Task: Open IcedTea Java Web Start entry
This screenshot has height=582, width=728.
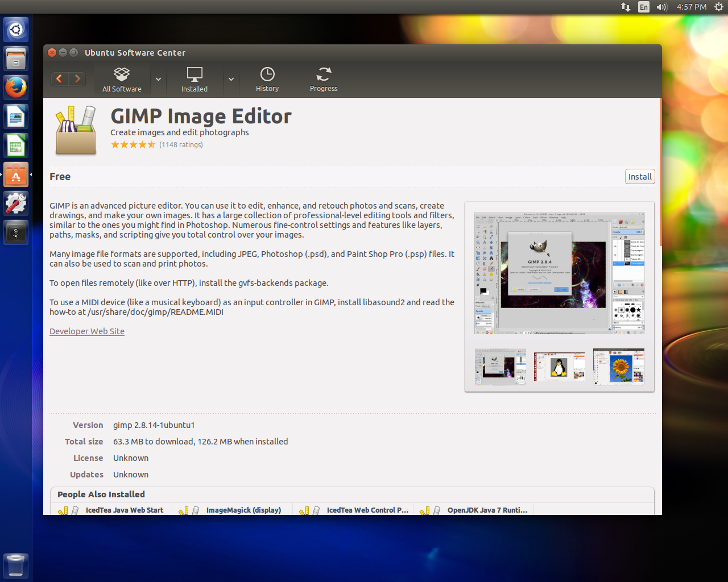Action: click(x=111, y=510)
